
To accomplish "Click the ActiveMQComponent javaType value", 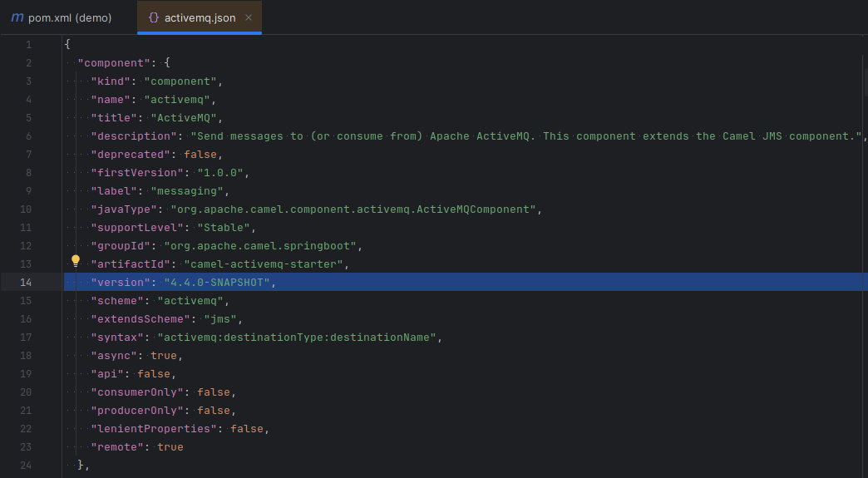I will (x=355, y=209).
